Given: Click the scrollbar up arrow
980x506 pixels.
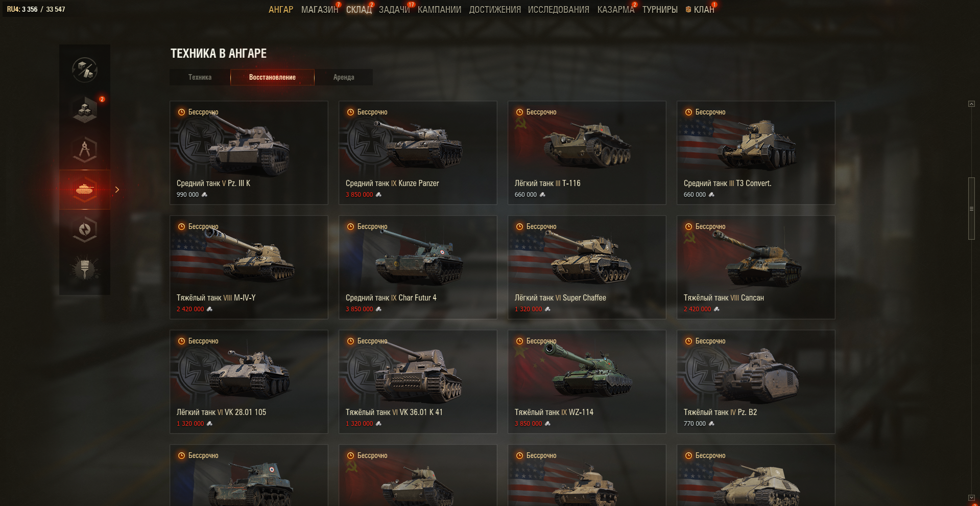Looking at the screenshot, I should [971, 104].
